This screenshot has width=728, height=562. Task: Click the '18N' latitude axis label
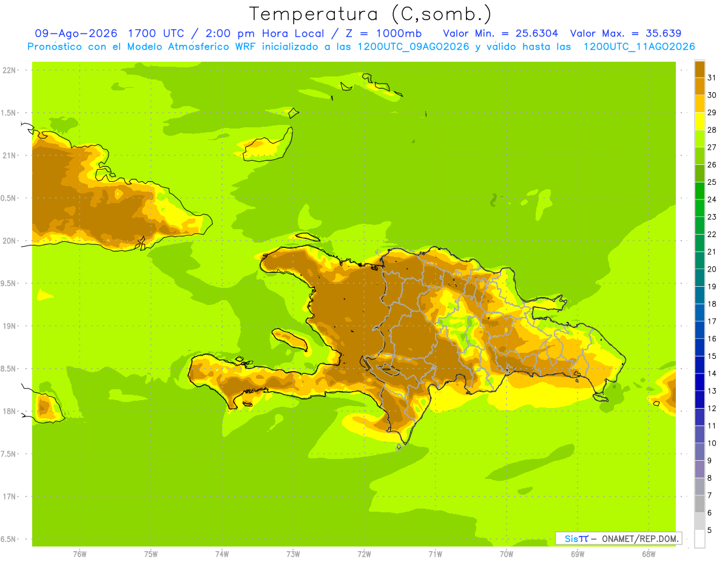[9, 411]
